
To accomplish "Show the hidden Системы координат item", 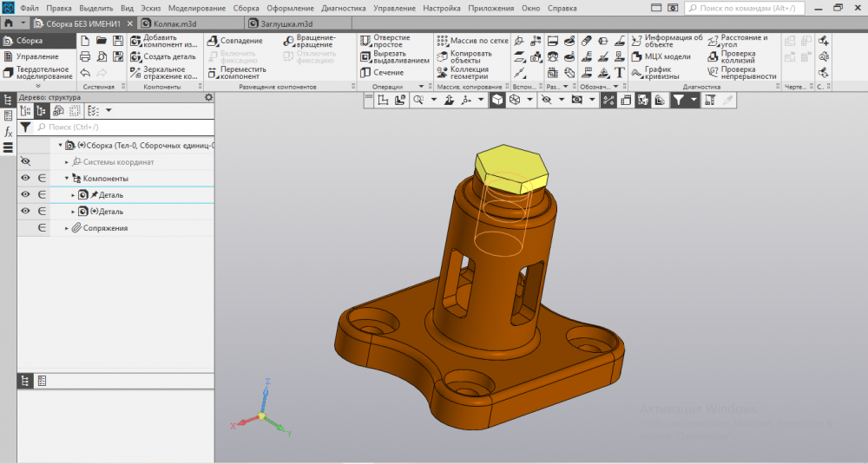I will [x=25, y=161].
